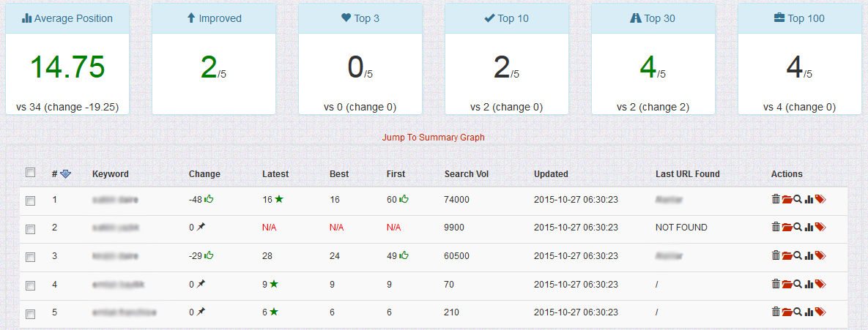Check the box for keyword row 5

pos(31,314)
